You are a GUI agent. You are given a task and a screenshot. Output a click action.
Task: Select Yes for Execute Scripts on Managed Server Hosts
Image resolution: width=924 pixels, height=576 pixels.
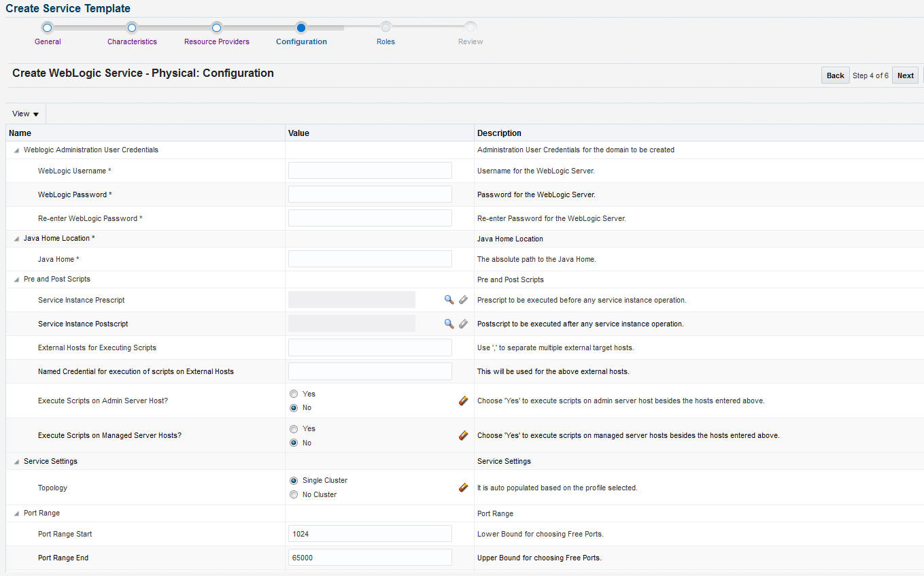(x=294, y=429)
